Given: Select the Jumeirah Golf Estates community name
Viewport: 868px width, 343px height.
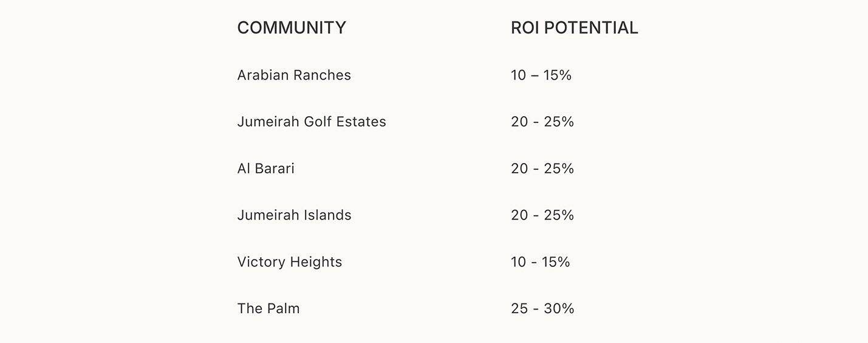Looking at the screenshot, I should 312,122.
